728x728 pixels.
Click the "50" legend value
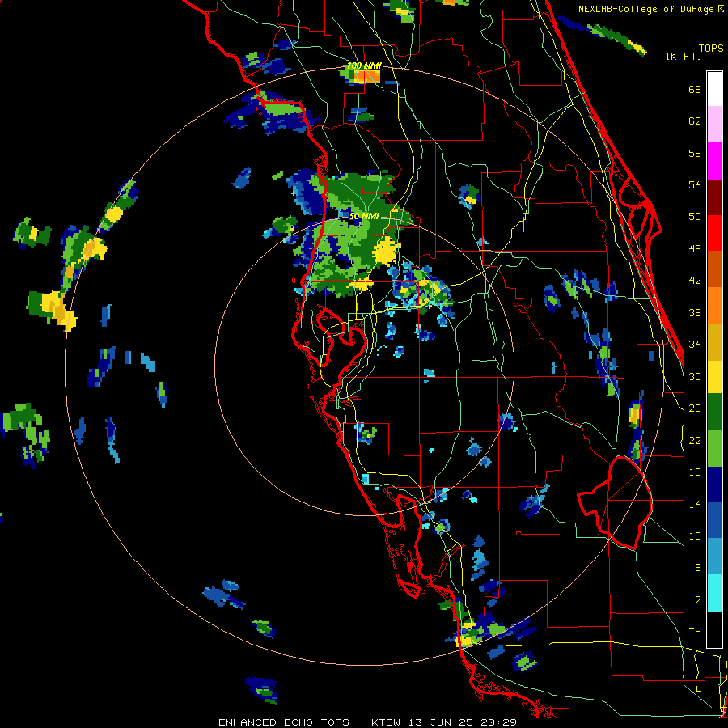pos(695,217)
